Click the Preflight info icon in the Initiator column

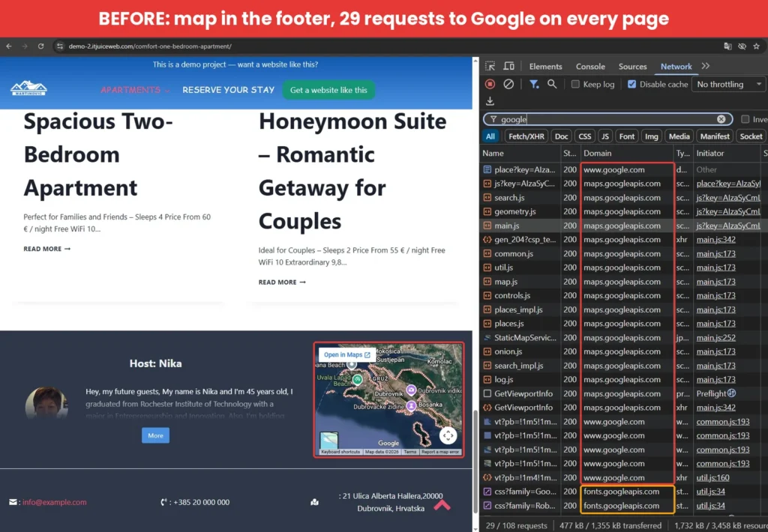[732, 393]
